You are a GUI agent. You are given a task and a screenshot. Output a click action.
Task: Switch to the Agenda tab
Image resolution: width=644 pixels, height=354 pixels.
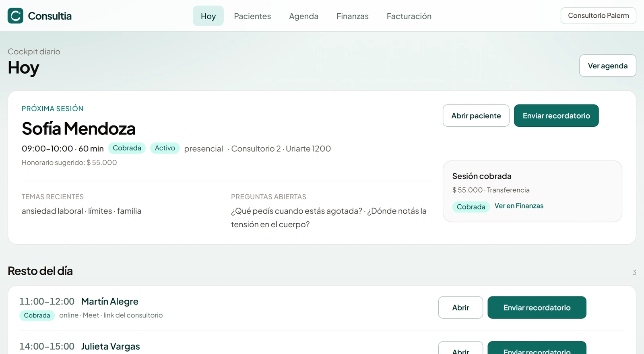(x=303, y=16)
